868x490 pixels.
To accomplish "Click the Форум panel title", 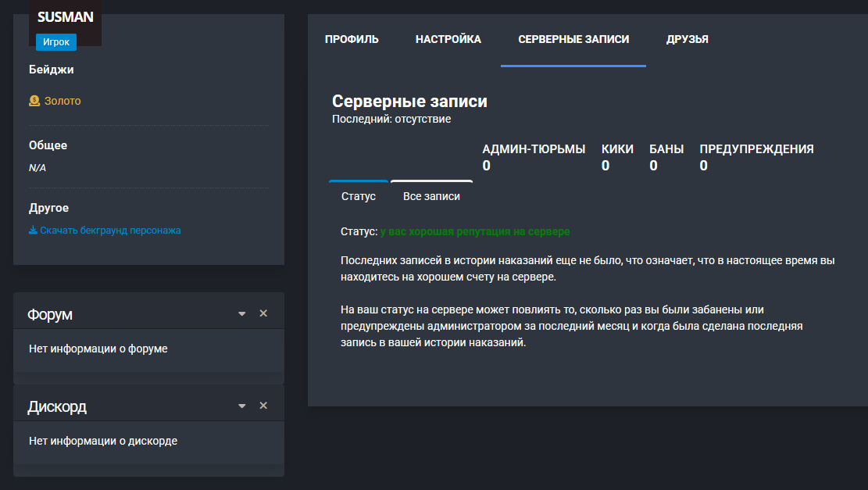I will click(x=50, y=314).
